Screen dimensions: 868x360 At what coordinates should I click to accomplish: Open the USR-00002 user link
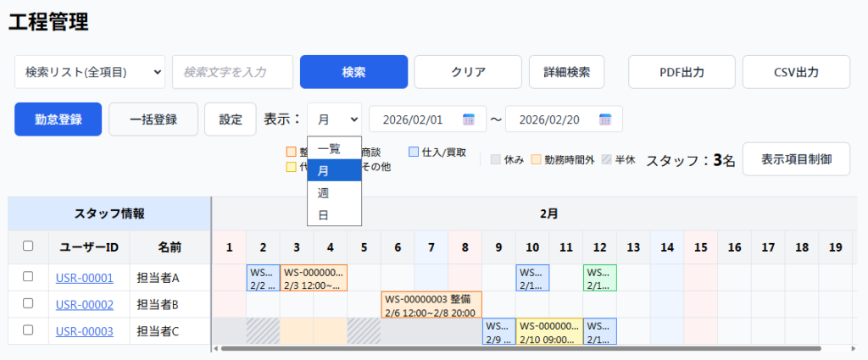[84, 304]
